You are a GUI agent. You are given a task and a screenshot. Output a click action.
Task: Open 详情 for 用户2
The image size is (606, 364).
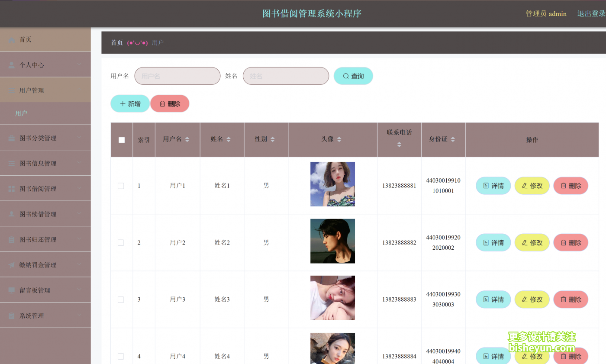[x=493, y=243]
